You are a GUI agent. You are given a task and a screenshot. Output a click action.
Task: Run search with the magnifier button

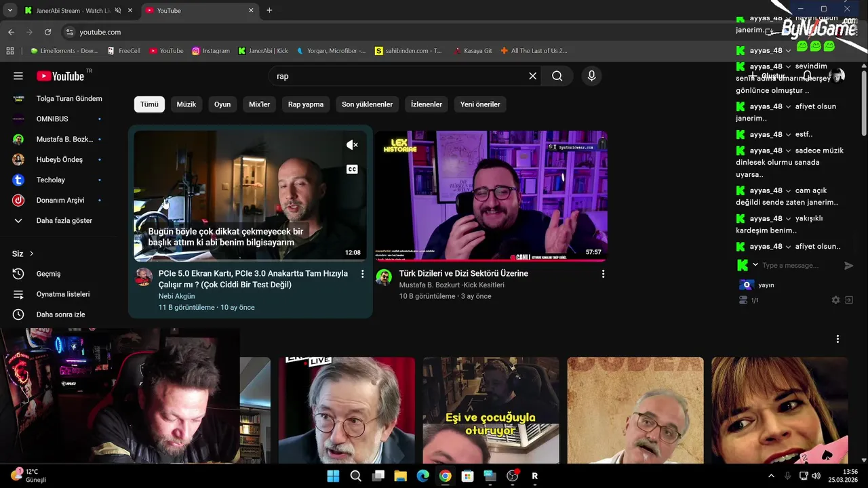pos(557,76)
